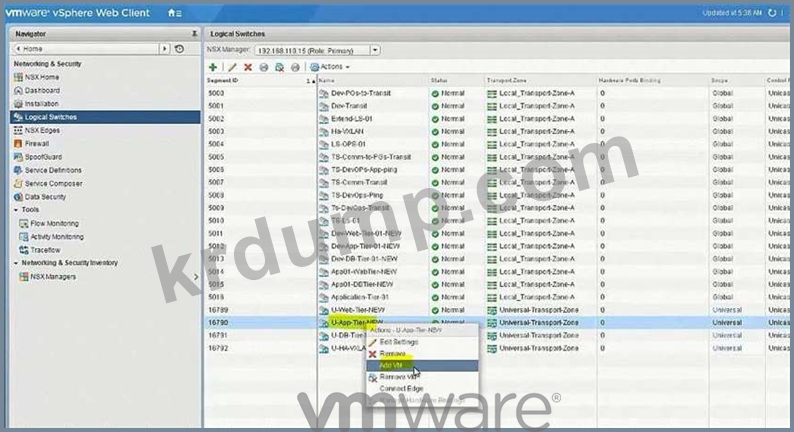Expand the NSX Managers chevron arrow
This screenshot has width=794, height=432.
click(196, 277)
